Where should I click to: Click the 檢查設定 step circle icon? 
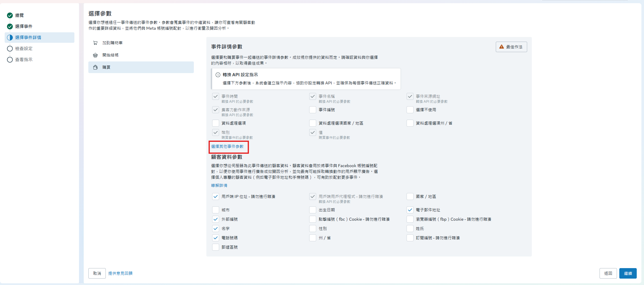10,49
